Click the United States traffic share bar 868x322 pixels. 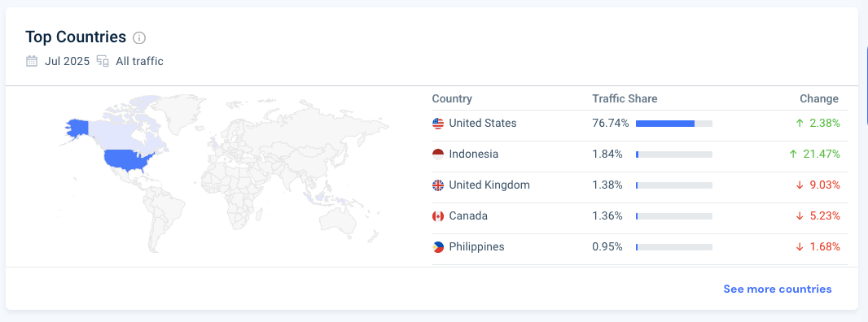point(674,124)
